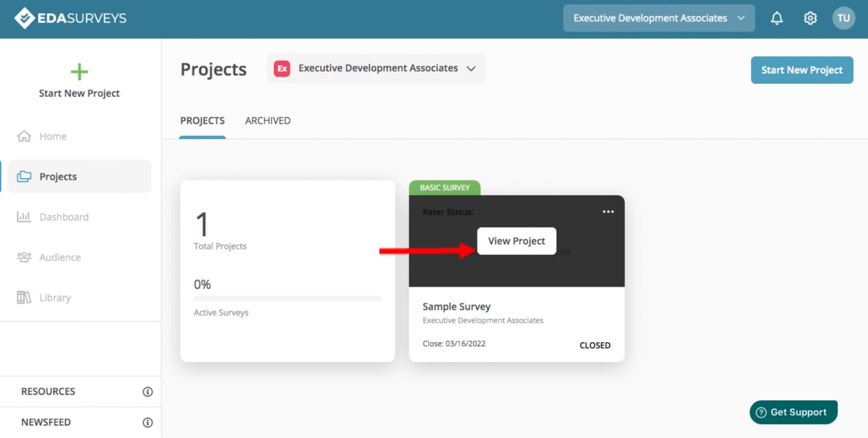Click the Total Projects summary card
Screen dimensions: 868x438
tap(288, 271)
